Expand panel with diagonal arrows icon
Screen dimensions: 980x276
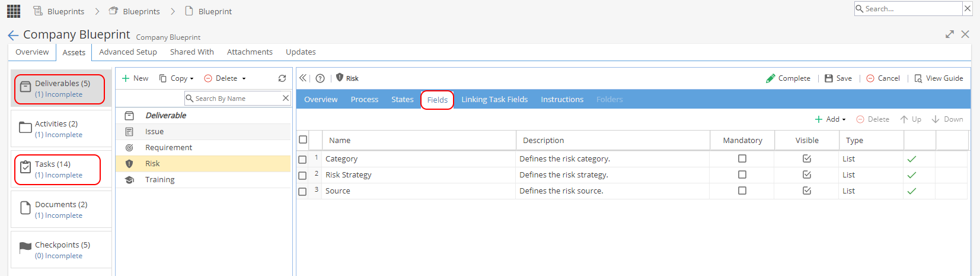[950, 34]
